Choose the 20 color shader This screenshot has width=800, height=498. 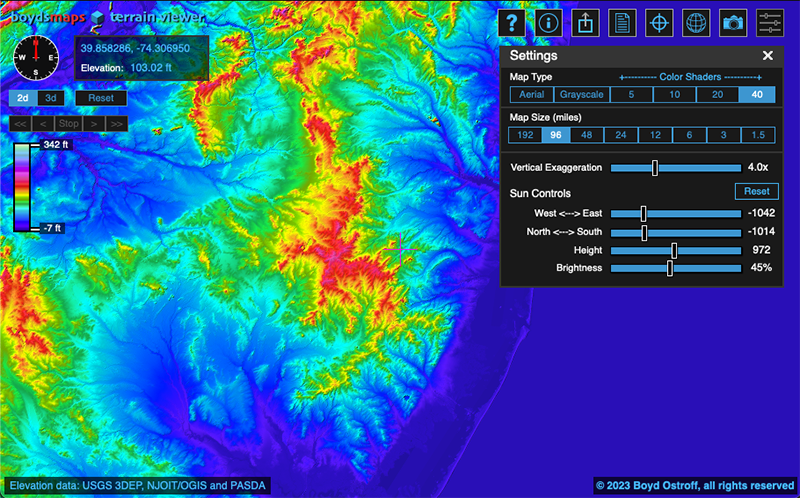717,94
